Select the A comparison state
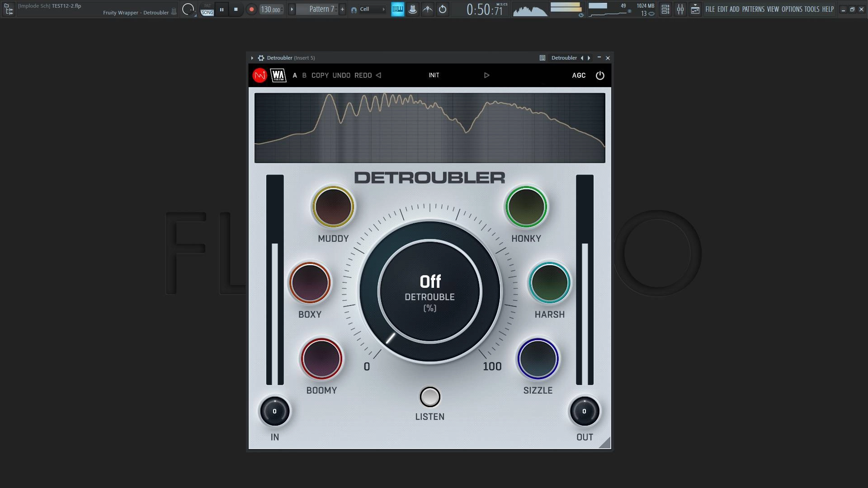The image size is (868, 488). click(x=295, y=75)
